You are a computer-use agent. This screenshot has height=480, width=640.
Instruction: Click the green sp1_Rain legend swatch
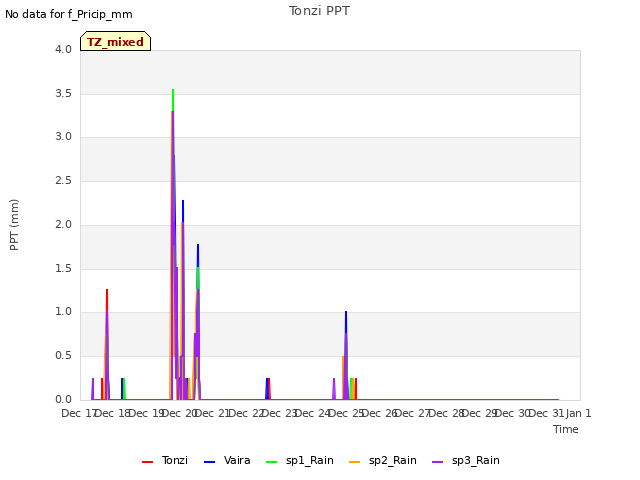271,462
